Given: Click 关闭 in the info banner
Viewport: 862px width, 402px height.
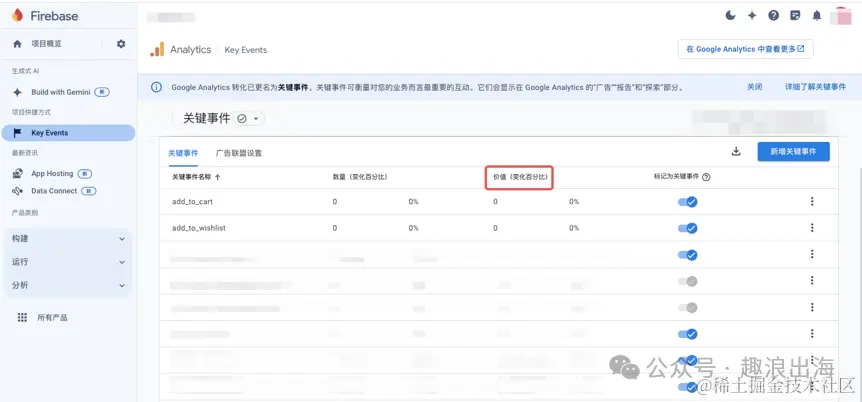Looking at the screenshot, I should 754,87.
